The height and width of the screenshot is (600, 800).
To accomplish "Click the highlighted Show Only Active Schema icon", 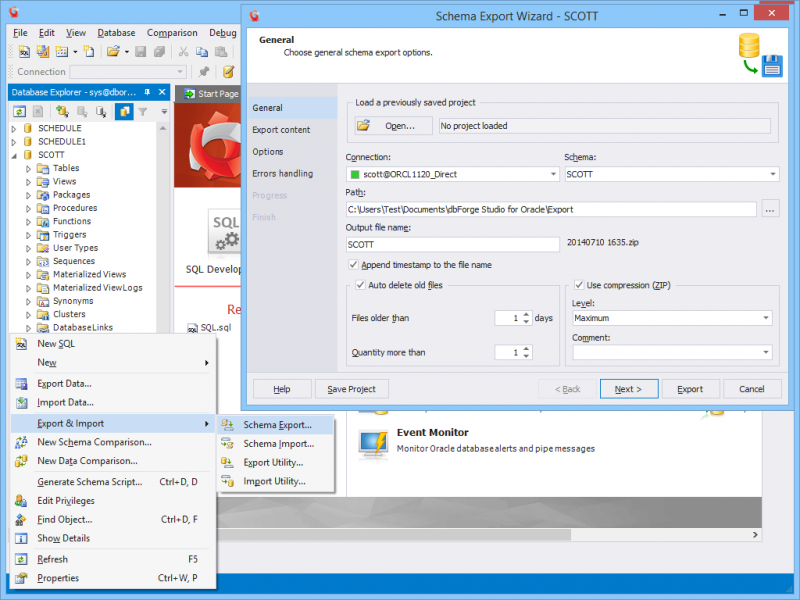I will pos(123,111).
